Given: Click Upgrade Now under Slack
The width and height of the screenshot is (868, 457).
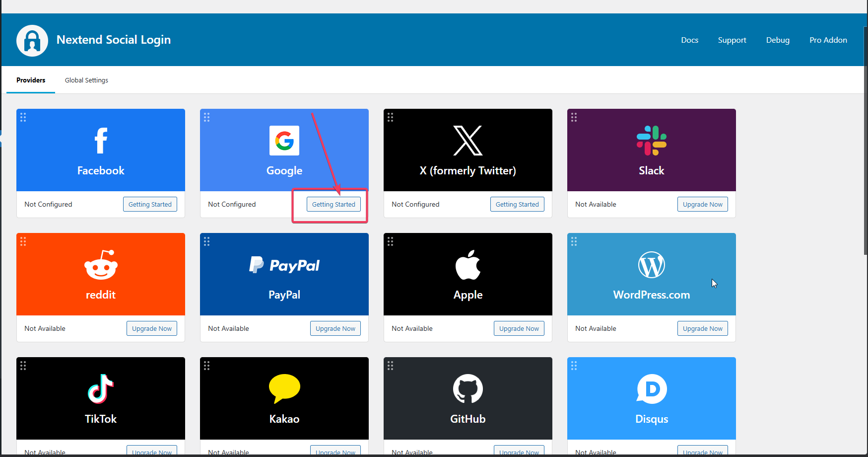Looking at the screenshot, I should pos(703,204).
